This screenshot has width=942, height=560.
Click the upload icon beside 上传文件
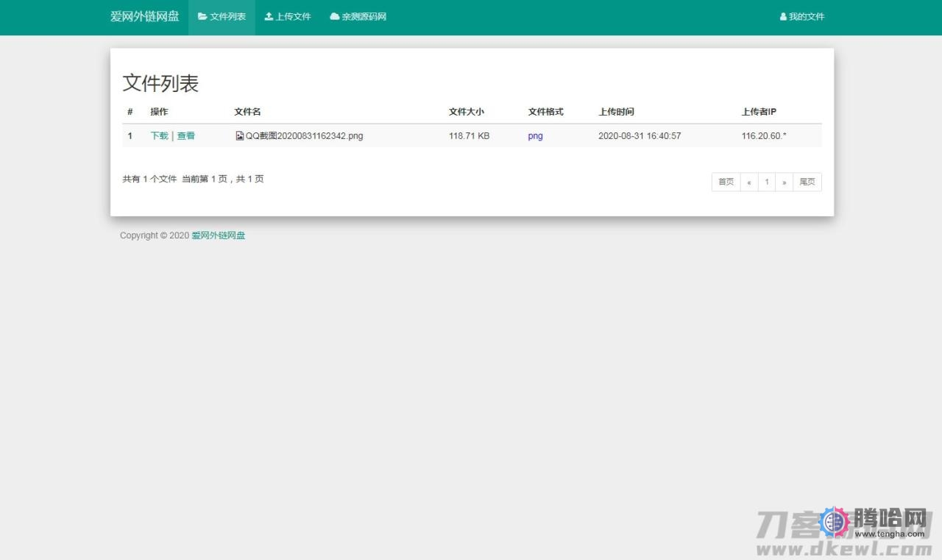[x=269, y=17]
